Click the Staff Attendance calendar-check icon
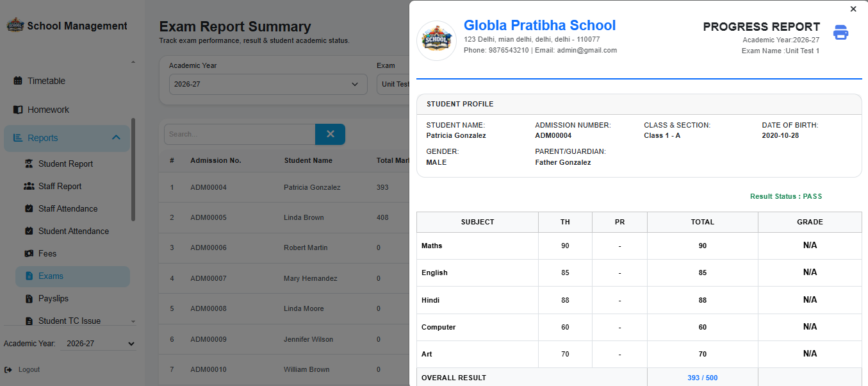This screenshot has height=386, width=868. click(x=29, y=208)
